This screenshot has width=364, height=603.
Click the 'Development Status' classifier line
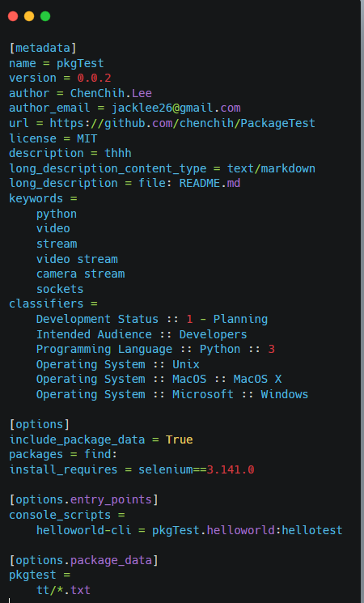pos(152,319)
